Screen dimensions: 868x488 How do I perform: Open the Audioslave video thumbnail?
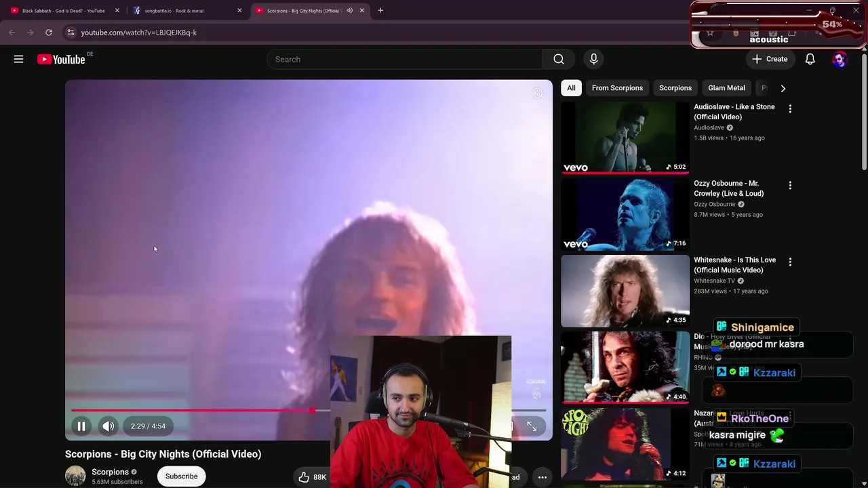pos(625,138)
